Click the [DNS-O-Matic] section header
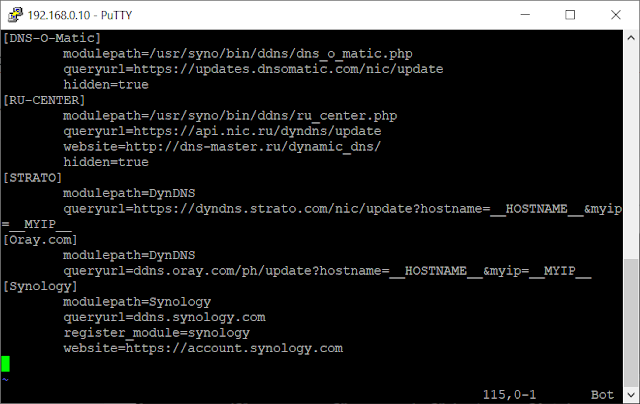The height and width of the screenshot is (404, 640). click(52, 38)
